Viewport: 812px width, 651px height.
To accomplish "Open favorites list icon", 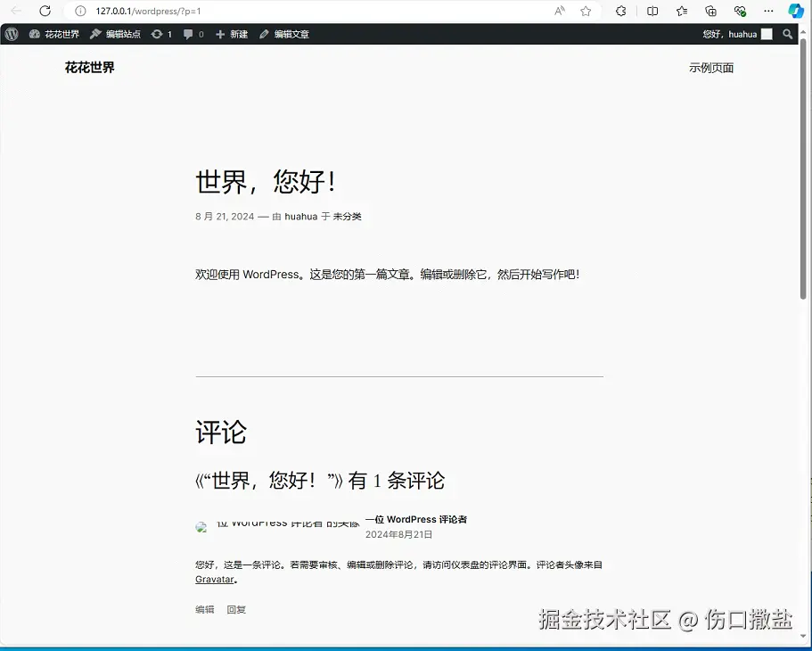I will click(x=682, y=11).
